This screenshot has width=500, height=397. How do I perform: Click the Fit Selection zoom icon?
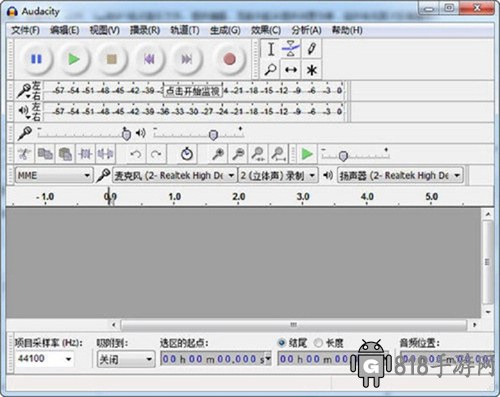[x=258, y=154]
